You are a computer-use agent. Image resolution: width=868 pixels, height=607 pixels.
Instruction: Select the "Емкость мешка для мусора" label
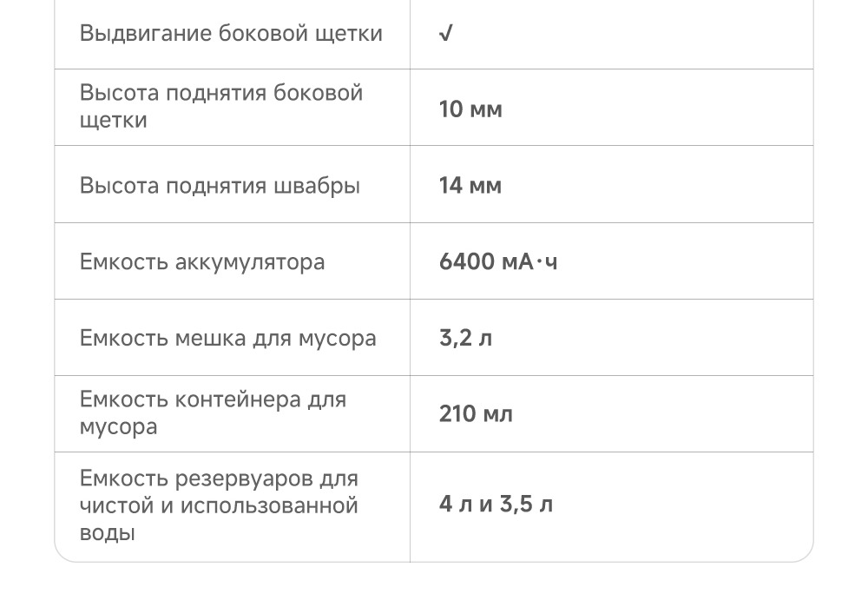coord(227,339)
